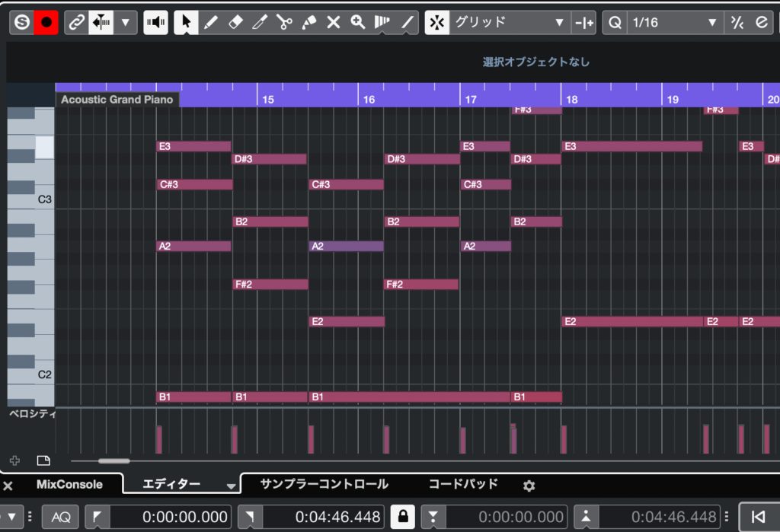
Task: Switch to the MixConsole tab
Action: pyautogui.click(x=69, y=484)
